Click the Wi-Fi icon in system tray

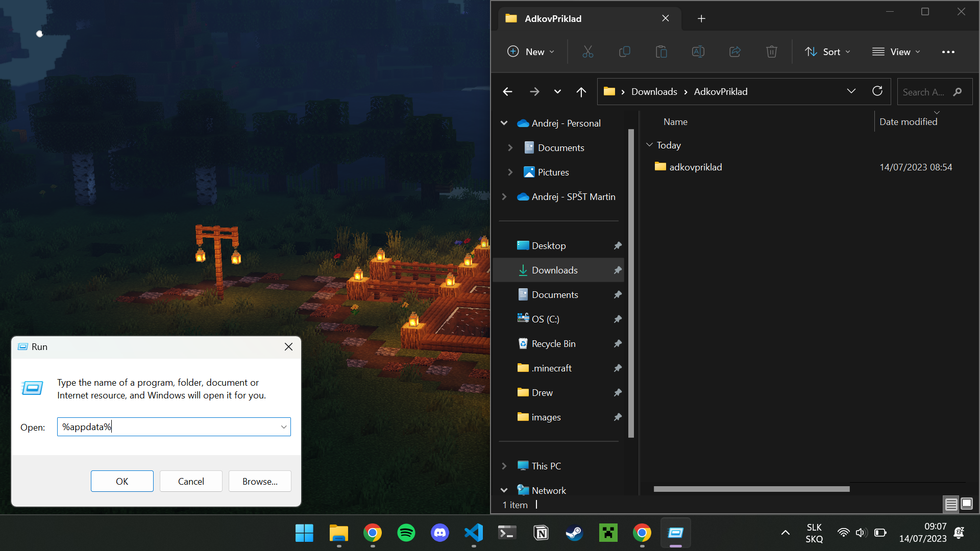click(843, 533)
